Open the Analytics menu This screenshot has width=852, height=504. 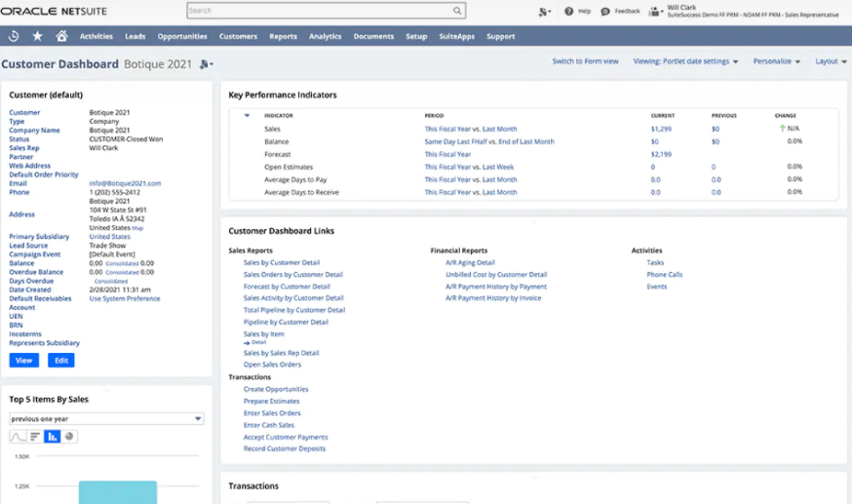[x=325, y=36]
